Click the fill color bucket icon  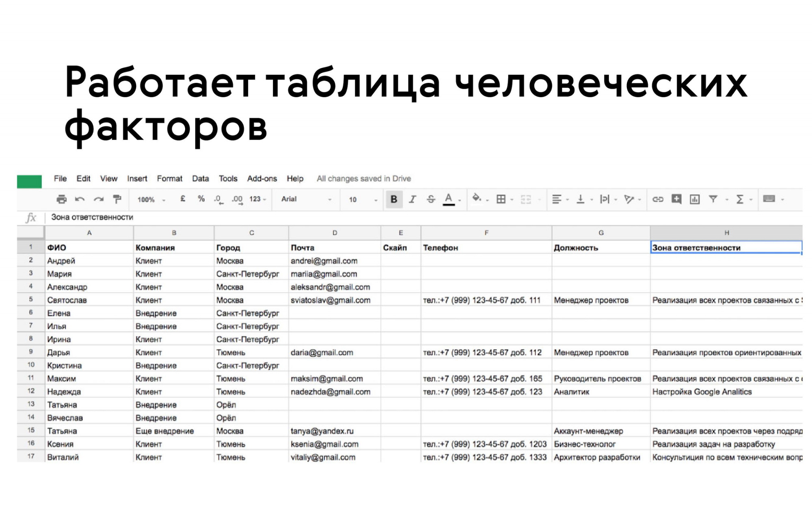click(477, 198)
